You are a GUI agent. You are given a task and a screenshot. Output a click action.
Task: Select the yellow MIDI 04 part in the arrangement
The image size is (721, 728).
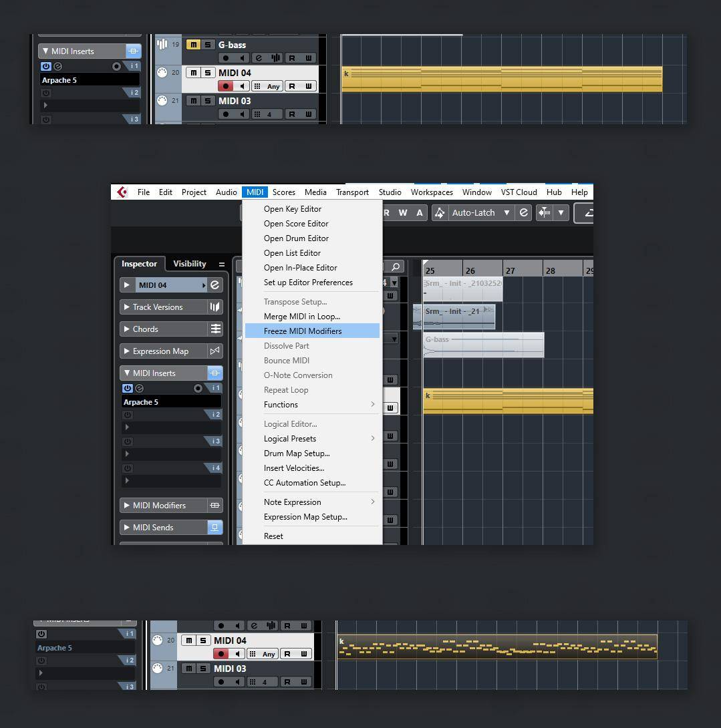pyautogui.click(x=508, y=401)
